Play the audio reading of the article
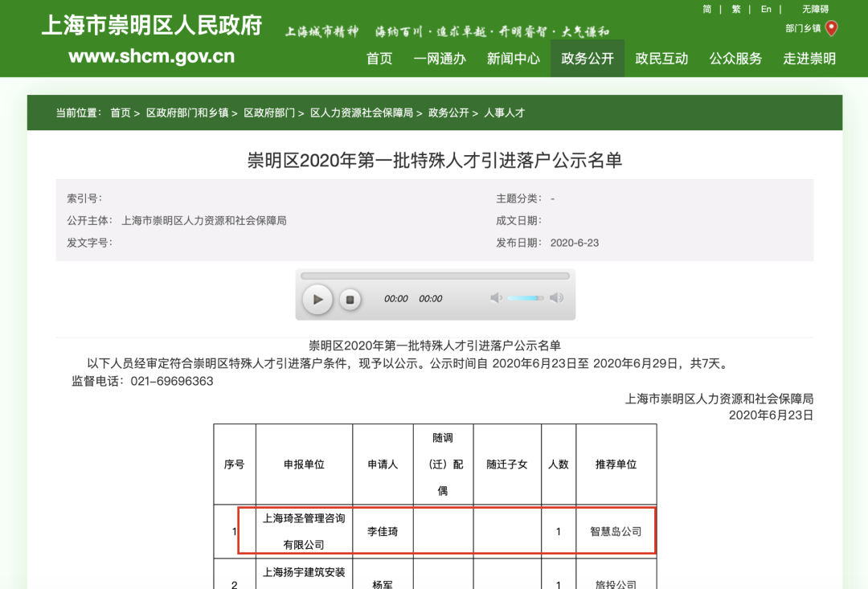Viewport: 868px width, 589px height. click(x=317, y=300)
